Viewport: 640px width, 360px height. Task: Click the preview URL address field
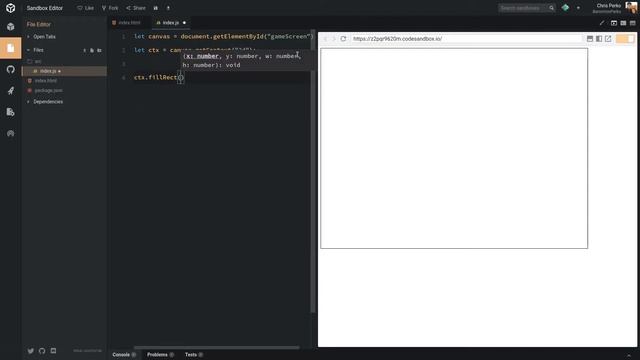tap(466, 39)
